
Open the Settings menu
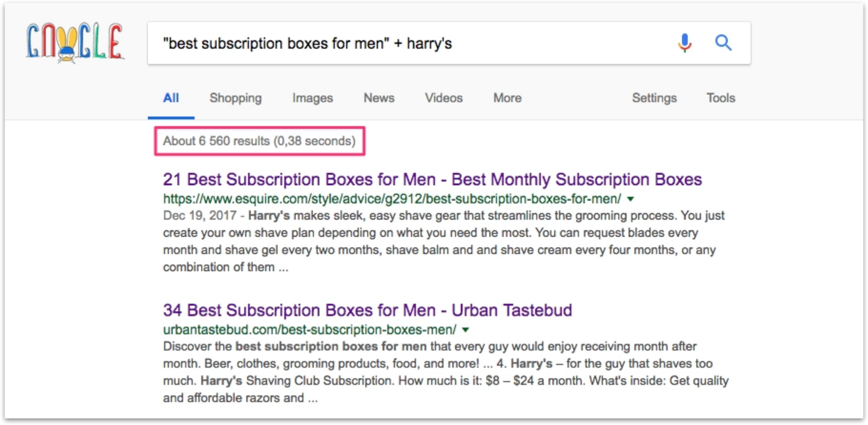point(654,98)
